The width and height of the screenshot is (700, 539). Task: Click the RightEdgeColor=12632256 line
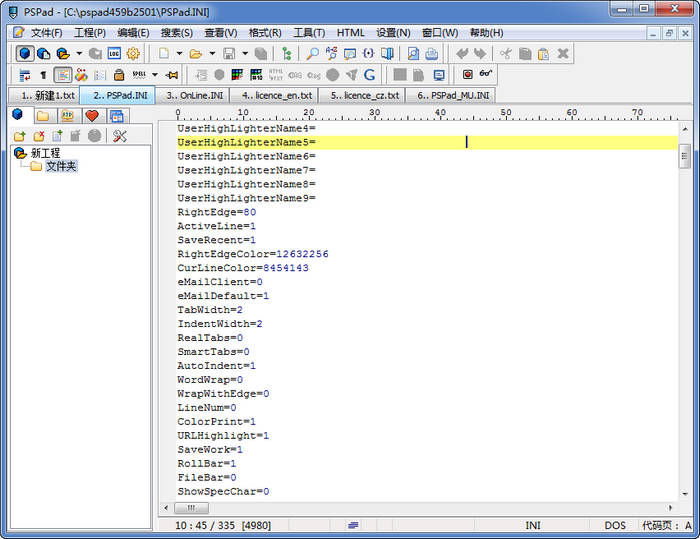tap(253, 254)
